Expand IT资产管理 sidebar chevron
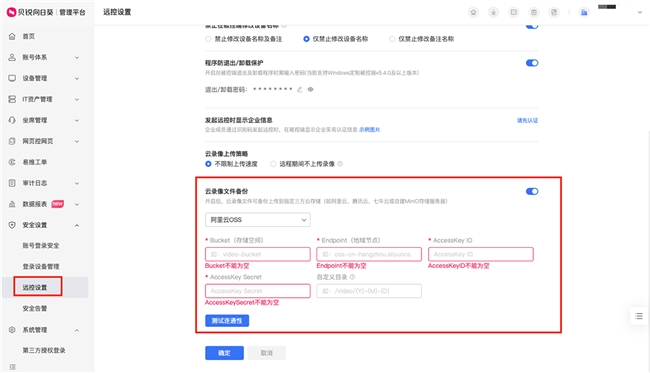The height and width of the screenshot is (373, 650). (77, 99)
